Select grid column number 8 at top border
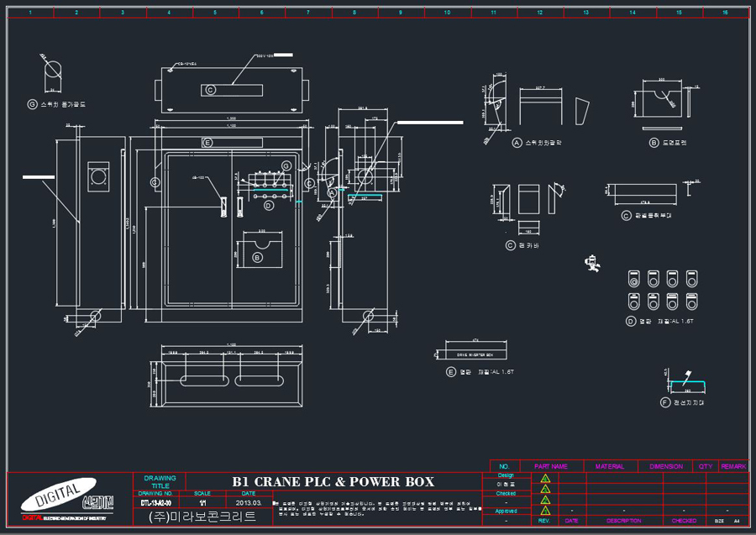 (354, 13)
